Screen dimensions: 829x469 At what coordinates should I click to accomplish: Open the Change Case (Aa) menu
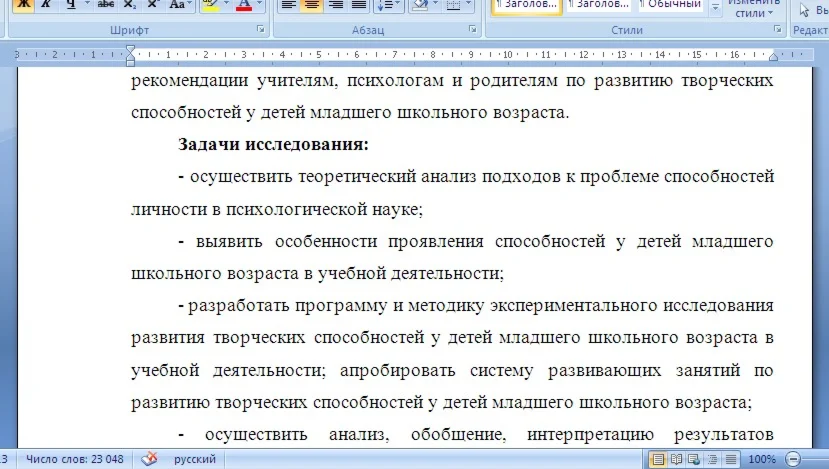(x=180, y=5)
